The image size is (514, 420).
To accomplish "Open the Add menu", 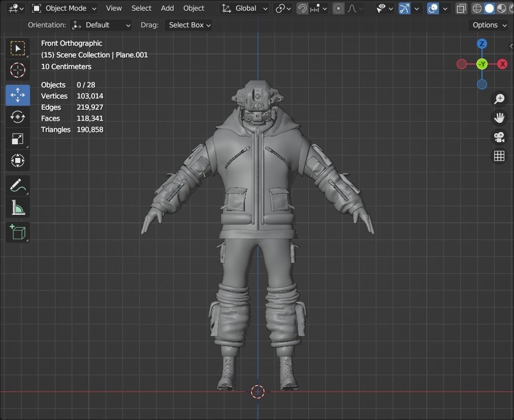I will pyautogui.click(x=167, y=8).
